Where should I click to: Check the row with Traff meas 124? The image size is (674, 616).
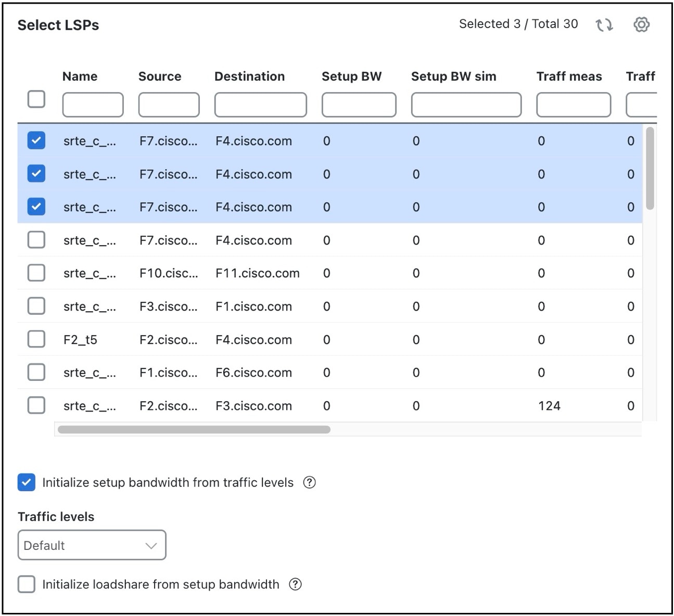(x=36, y=405)
